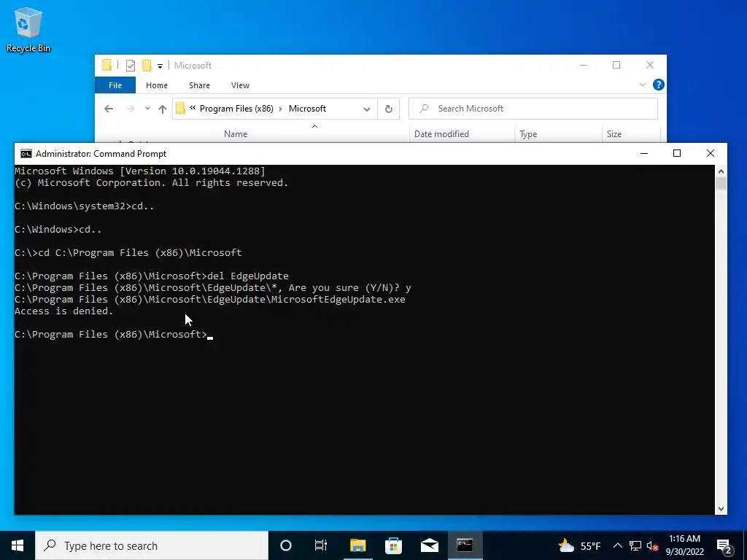This screenshot has width=747, height=560.
Task: Expand the address bar history dropdown
Action: tap(366, 109)
